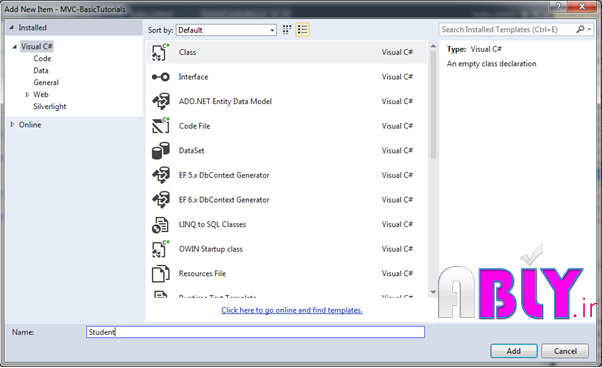Choose the ADO.NET Entity Data Model icon
Viewport: 602px width, 368px height.
[x=160, y=101]
